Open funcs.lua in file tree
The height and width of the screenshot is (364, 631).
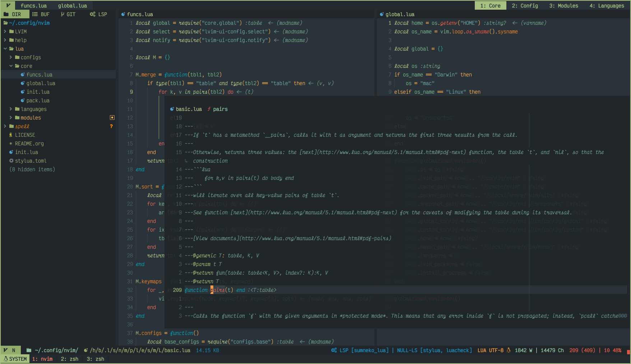click(x=39, y=75)
